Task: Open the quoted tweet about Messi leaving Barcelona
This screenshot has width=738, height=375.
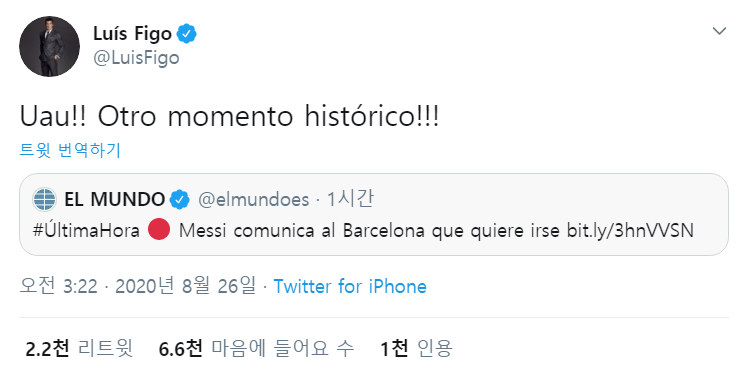Action: pyautogui.click(x=374, y=215)
